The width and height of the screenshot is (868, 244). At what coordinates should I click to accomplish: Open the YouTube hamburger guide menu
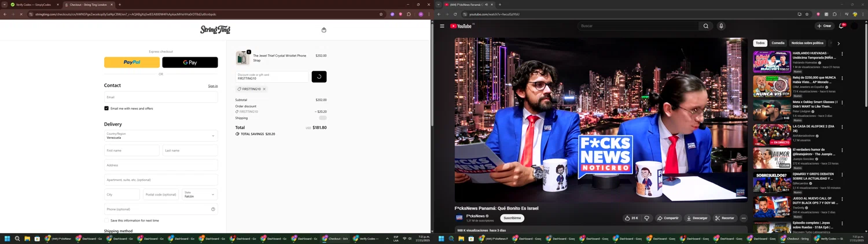coord(442,26)
